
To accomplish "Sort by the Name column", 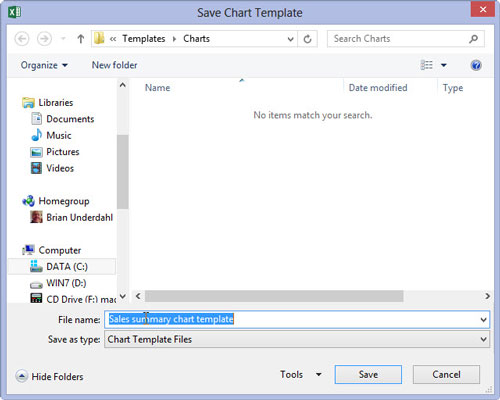I will tap(157, 88).
